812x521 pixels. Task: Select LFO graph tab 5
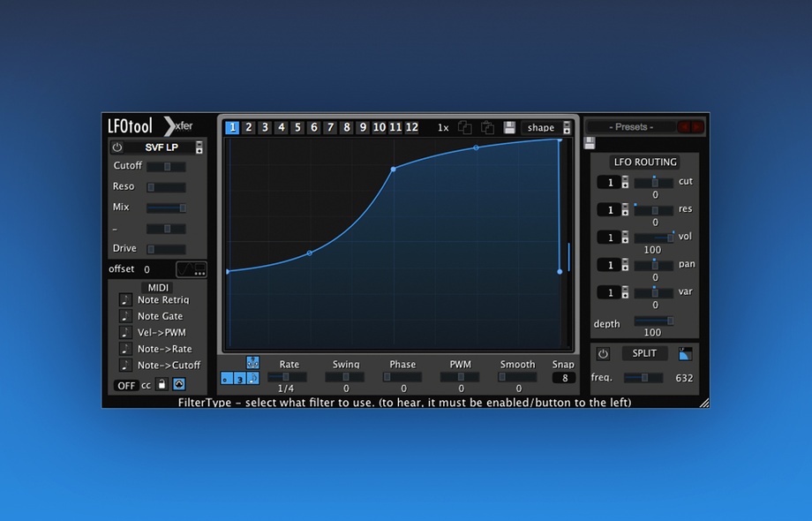tap(297, 127)
